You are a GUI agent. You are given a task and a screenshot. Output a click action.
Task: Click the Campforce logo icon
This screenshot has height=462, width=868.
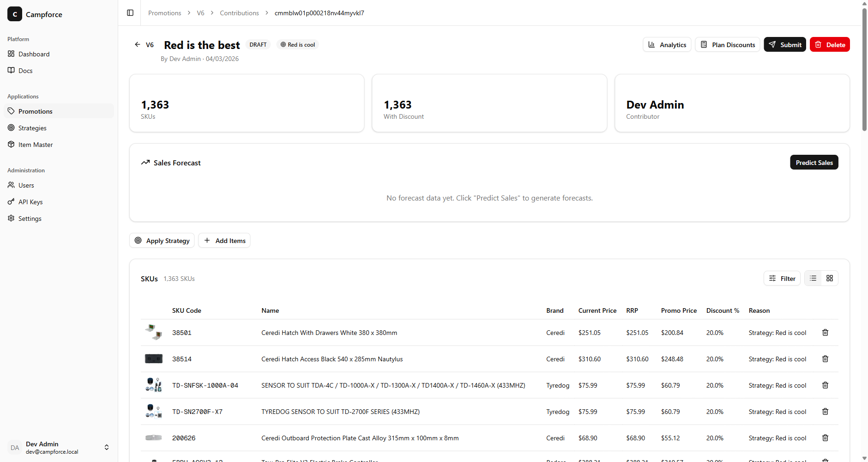pos(15,14)
